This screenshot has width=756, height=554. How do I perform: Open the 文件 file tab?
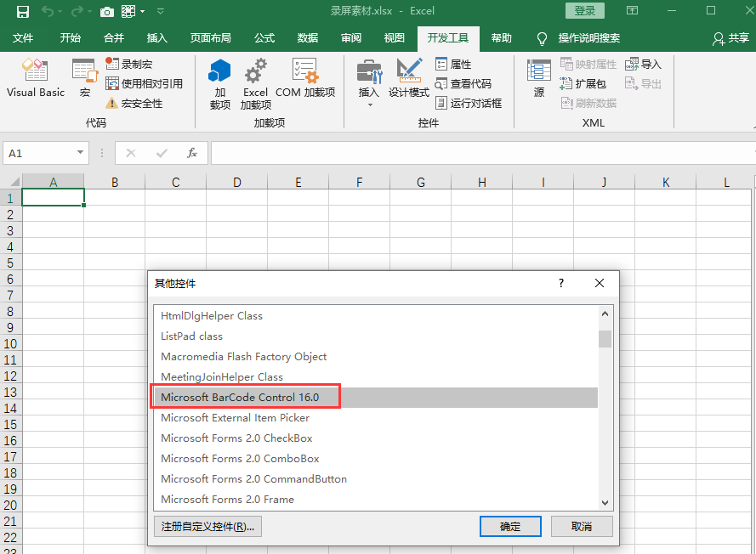pos(23,38)
